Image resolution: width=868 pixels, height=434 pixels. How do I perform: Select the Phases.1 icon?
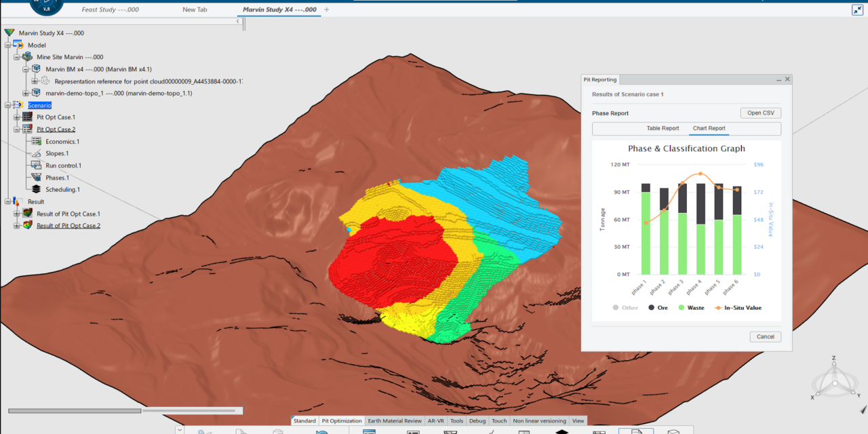click(35, 178)
